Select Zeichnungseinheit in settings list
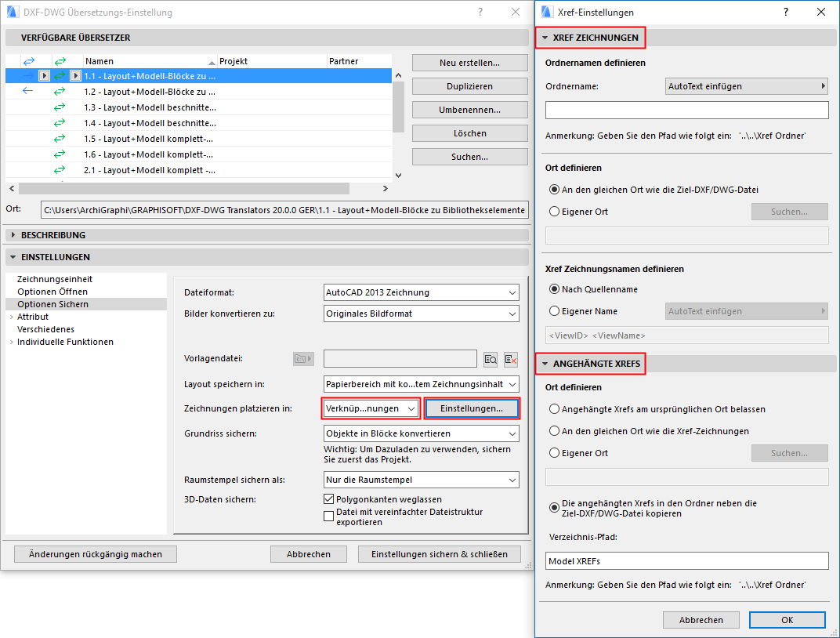 pos(55,279)
